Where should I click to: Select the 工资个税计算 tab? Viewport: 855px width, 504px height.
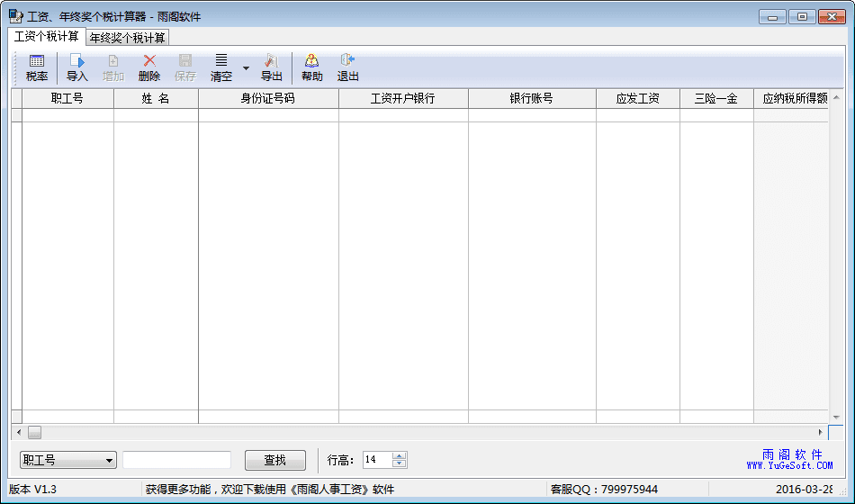click(46, 37)
